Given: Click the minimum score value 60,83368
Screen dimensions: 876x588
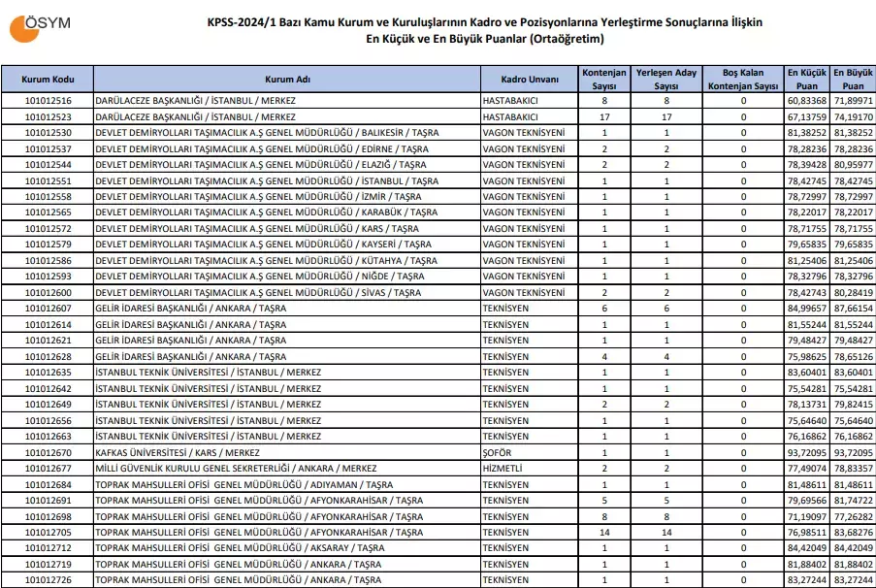Looking at the screenshot, I should click(x=806, y=101).
